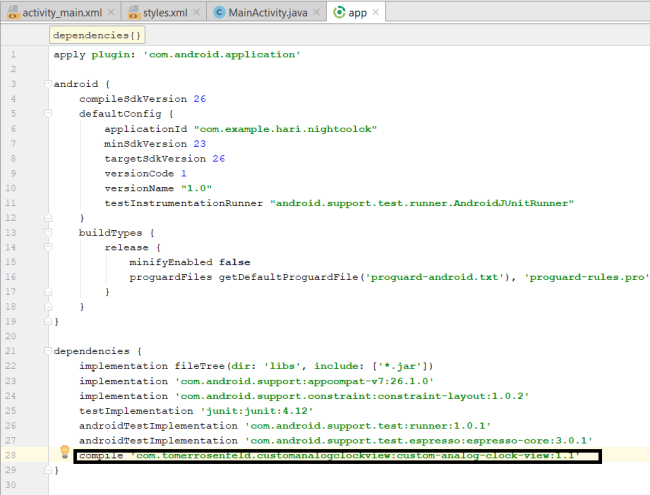Screen dimensions: 650x495
Task: Click applicationId "com.example.hari.nightcolck"
Action: [240, 129]
